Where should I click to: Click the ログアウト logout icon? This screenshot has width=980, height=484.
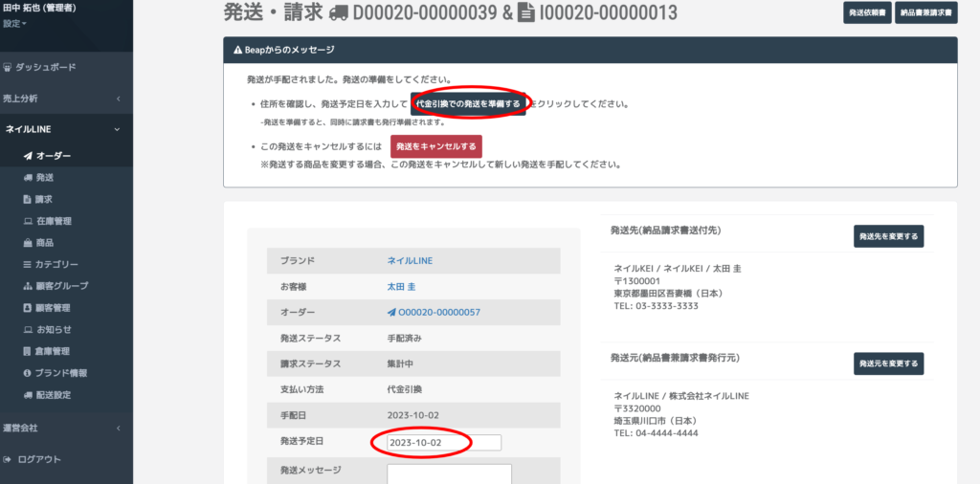(9, 459)
